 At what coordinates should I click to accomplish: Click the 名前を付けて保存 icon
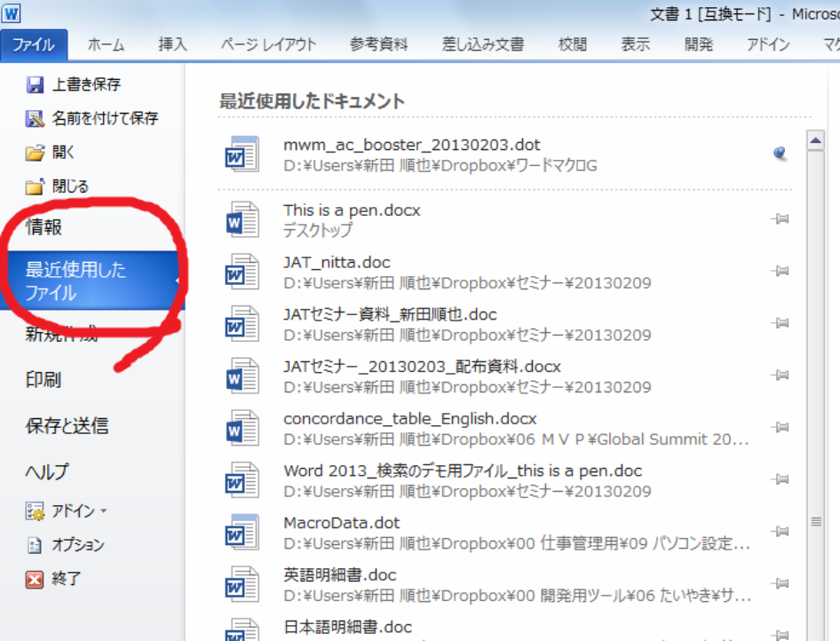(x=36, y=119)
